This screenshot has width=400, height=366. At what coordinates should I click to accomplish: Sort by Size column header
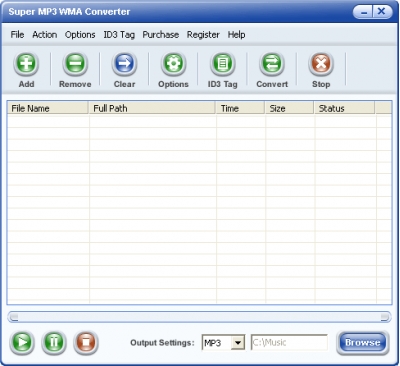pos(289,108)
